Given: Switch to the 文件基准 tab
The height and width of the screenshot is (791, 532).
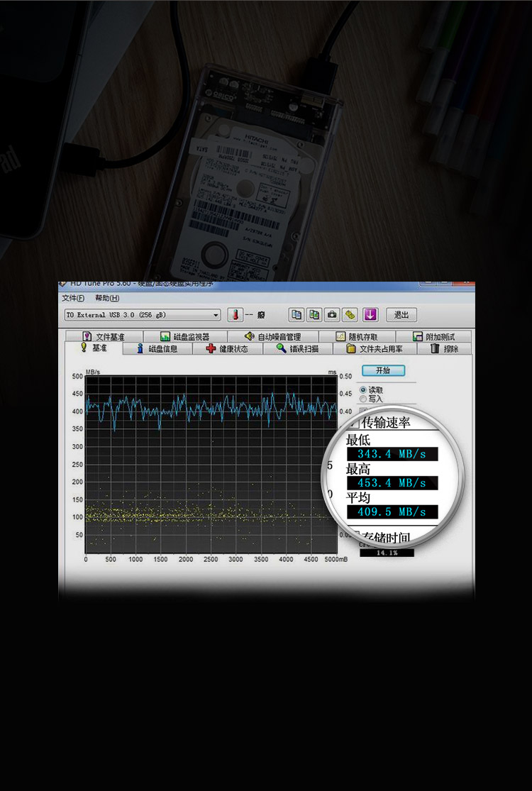Looking at the screenshot, I should click(x=104, y=336).
